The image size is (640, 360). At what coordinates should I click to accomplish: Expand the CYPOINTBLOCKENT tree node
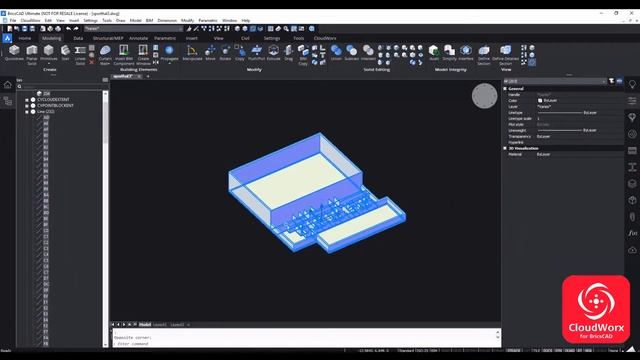click(x=27, y=106)
